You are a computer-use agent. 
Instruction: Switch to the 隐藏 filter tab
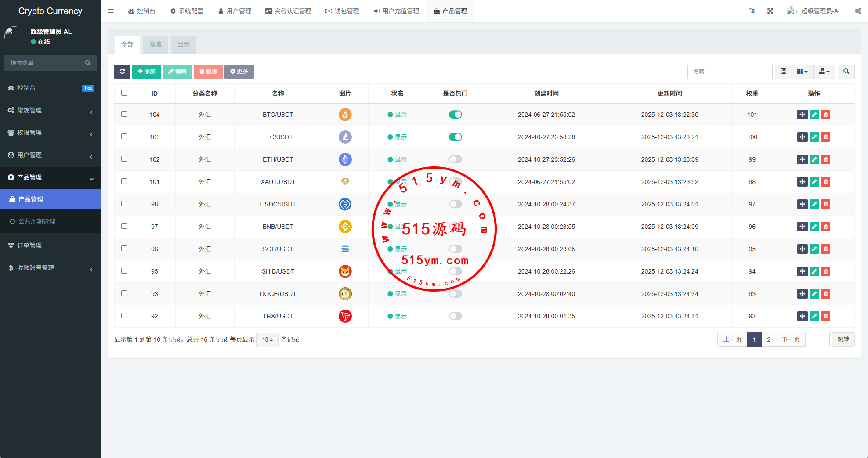(x=156, y=44)
